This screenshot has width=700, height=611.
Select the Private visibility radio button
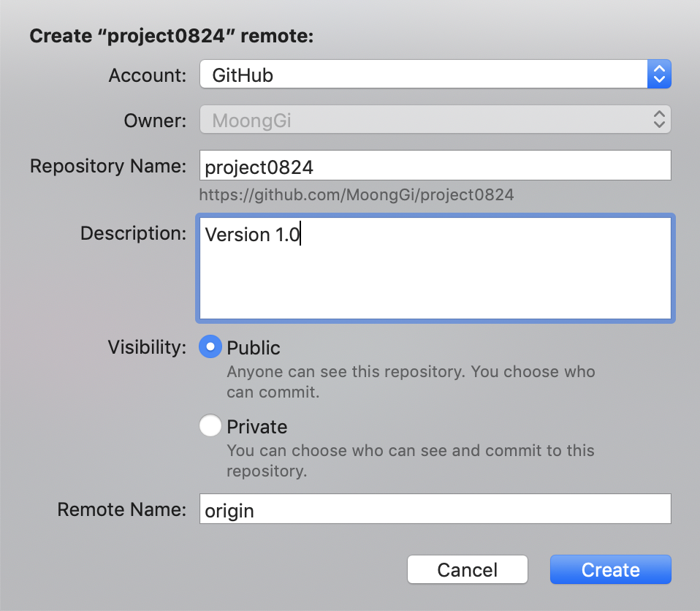click(210, 425)
